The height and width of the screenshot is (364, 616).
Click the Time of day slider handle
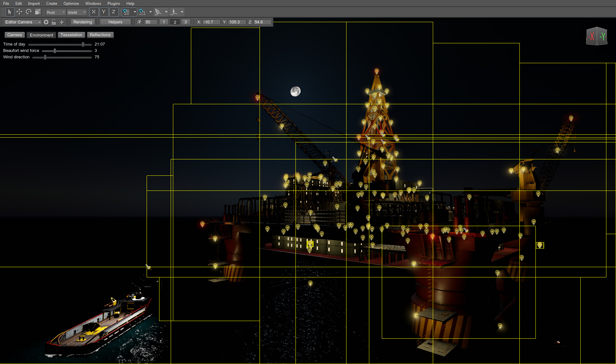click(x=83, y=44)
